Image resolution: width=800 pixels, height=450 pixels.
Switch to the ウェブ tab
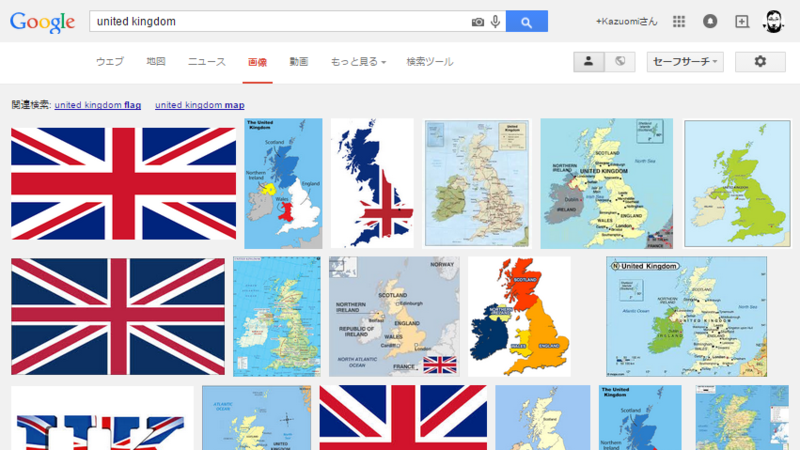110,62
